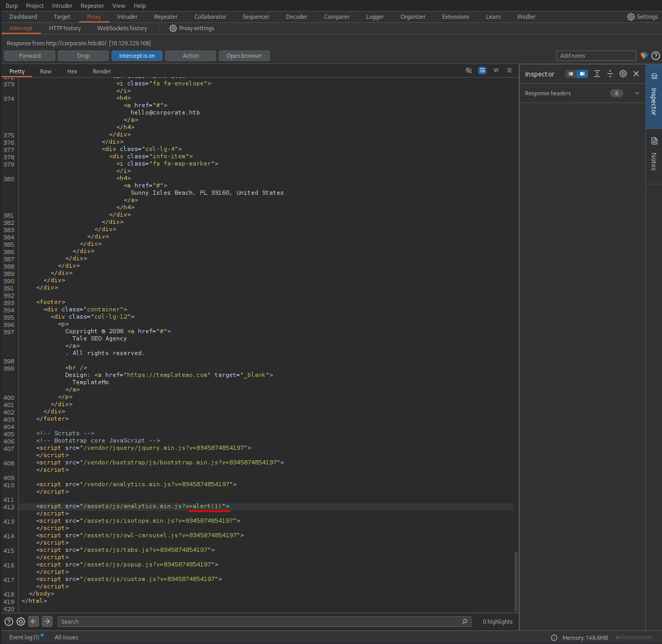Click the Intercept is on toggle button
The height and width of the screenshot is (644, 662).
(x=137, y=56)
